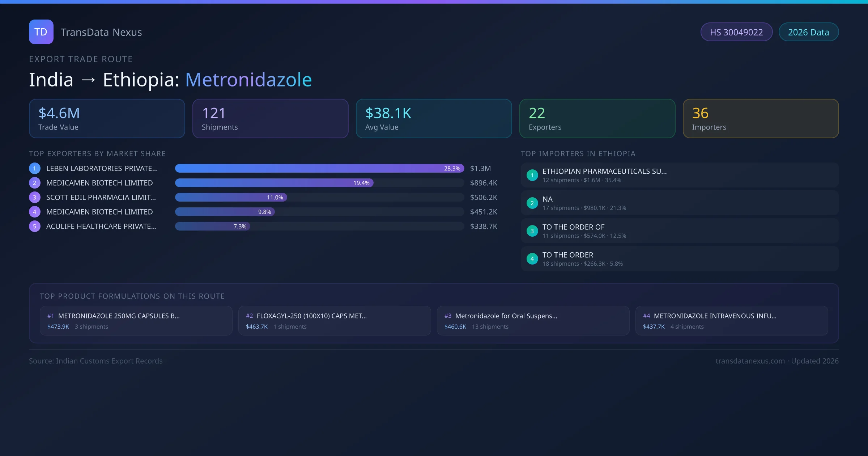Viewport: 868px width, 456px height.
Task: Click the 2026 Data pill tag
Action: (x=808, y=32)
